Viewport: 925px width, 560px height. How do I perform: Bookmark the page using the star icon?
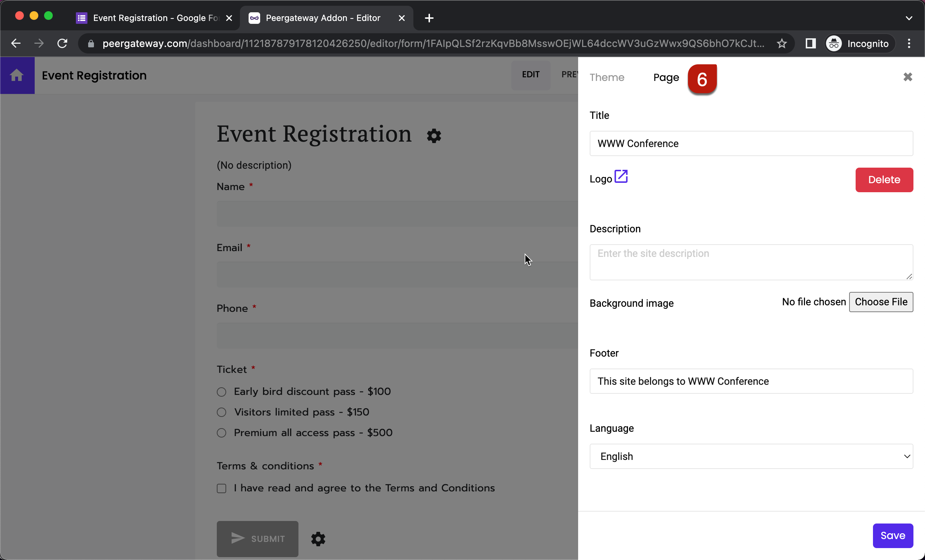(782, 43)
